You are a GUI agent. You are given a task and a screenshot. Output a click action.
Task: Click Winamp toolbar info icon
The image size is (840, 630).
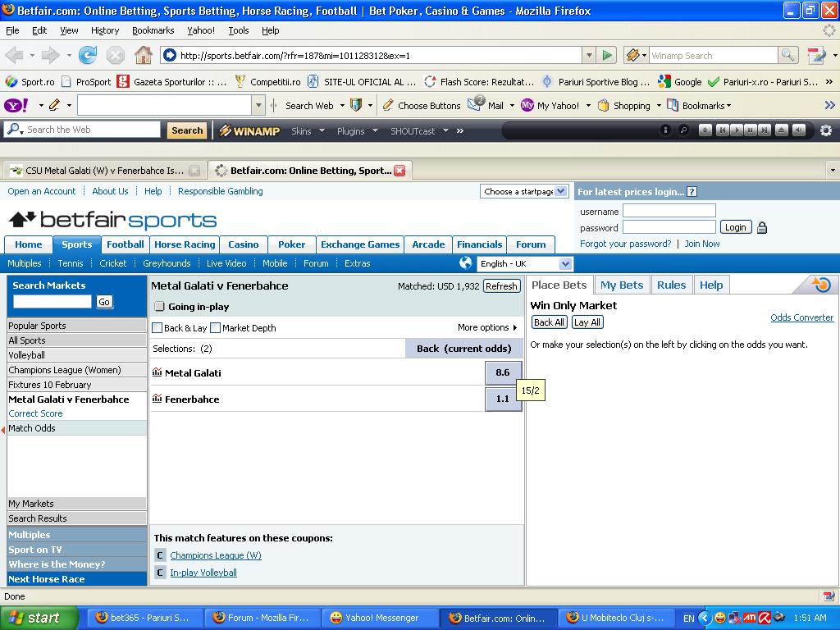(664, 130)
